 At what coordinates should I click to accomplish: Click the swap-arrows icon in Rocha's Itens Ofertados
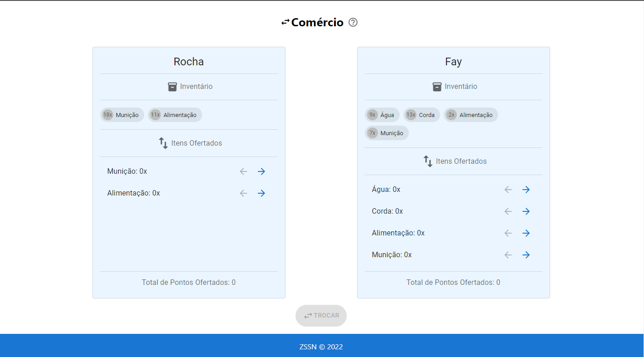[163, 143]
